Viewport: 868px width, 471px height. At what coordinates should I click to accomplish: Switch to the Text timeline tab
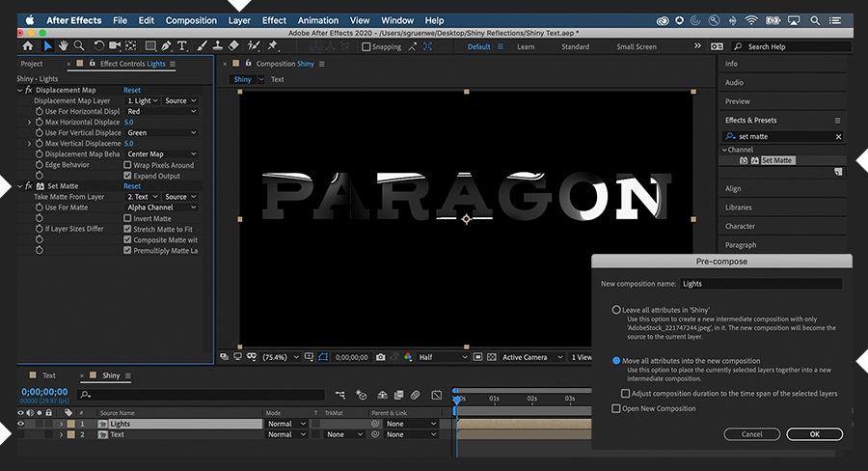(48, 375)
